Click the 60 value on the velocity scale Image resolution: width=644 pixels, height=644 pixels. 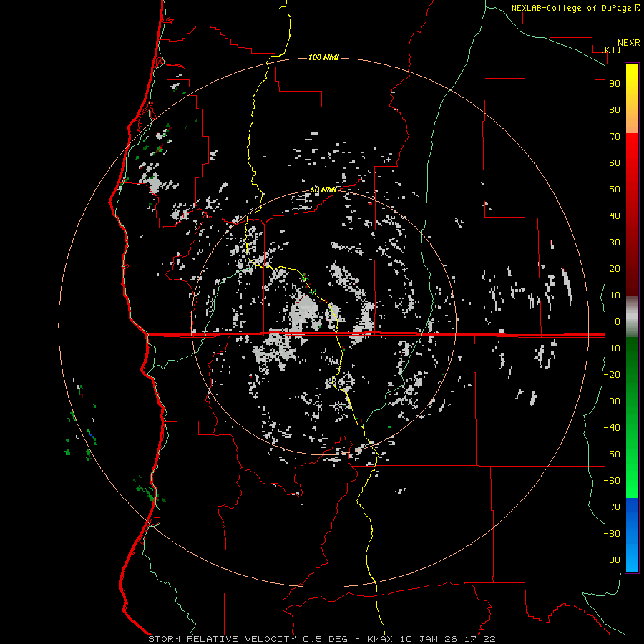[615, 162]
